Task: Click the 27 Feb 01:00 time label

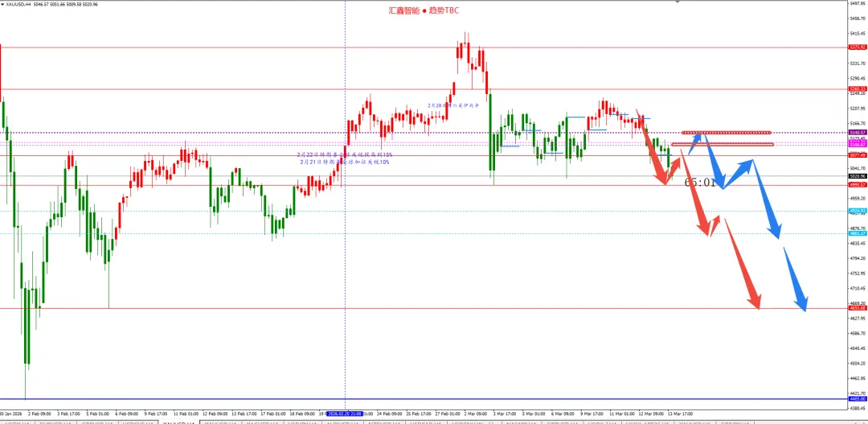Action: 448,414
